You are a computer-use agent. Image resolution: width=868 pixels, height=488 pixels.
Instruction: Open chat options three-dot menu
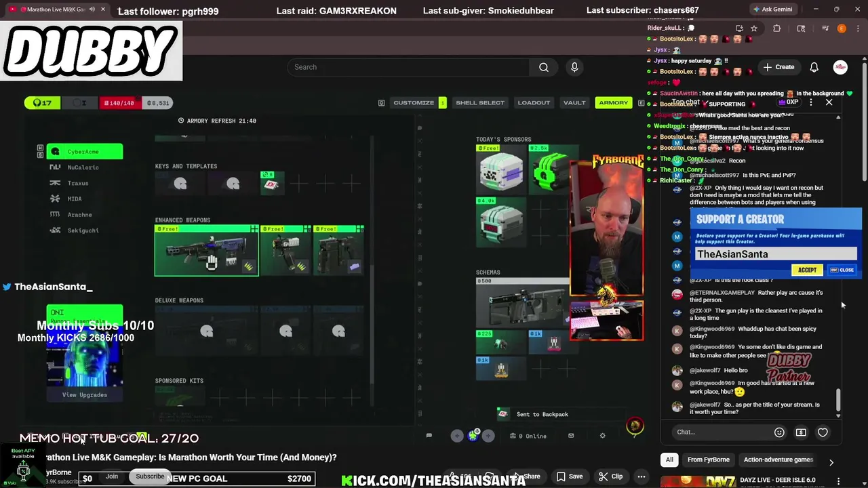coord(810,102)
